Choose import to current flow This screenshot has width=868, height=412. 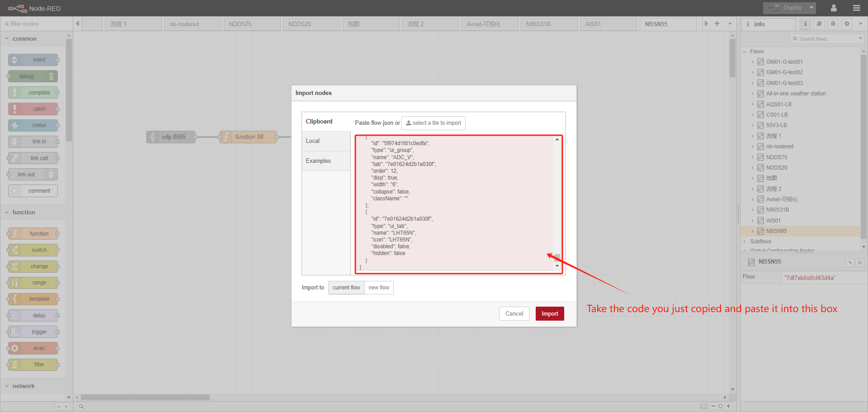(x=346, y=288)
